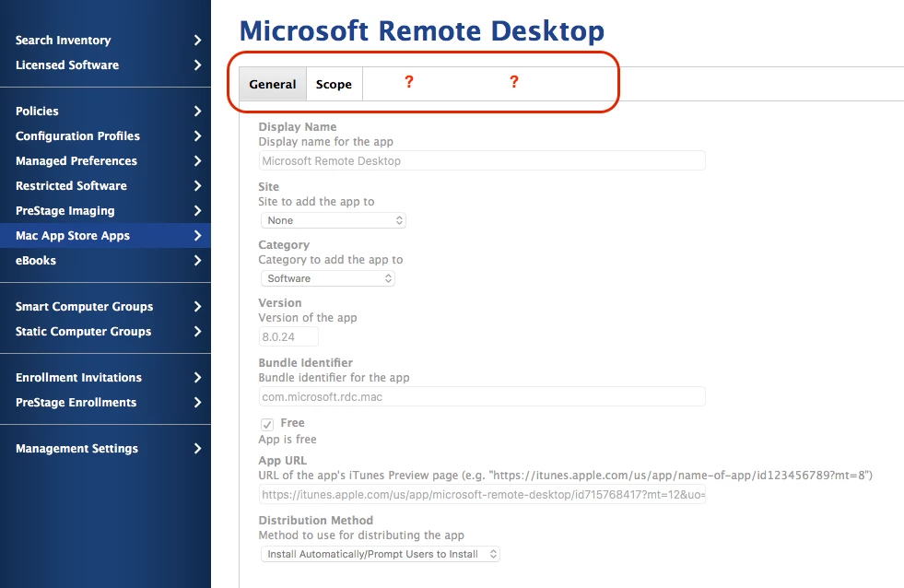Open Smart Computer Groups

click(105, 307)
